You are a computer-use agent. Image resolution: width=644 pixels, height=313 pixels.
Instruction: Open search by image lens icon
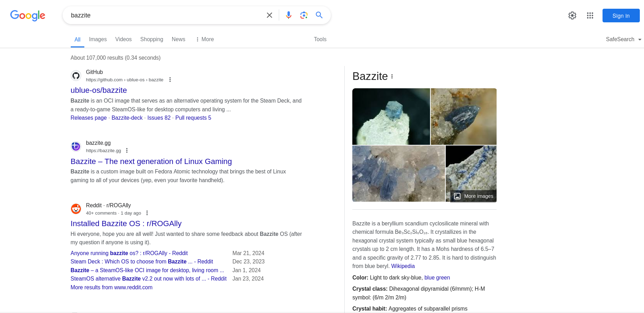click(x=304, y=15)
